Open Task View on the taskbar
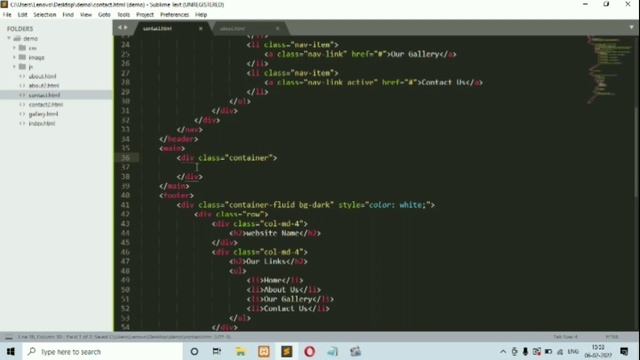Screen dimensions: 640x360 [217, 351]
